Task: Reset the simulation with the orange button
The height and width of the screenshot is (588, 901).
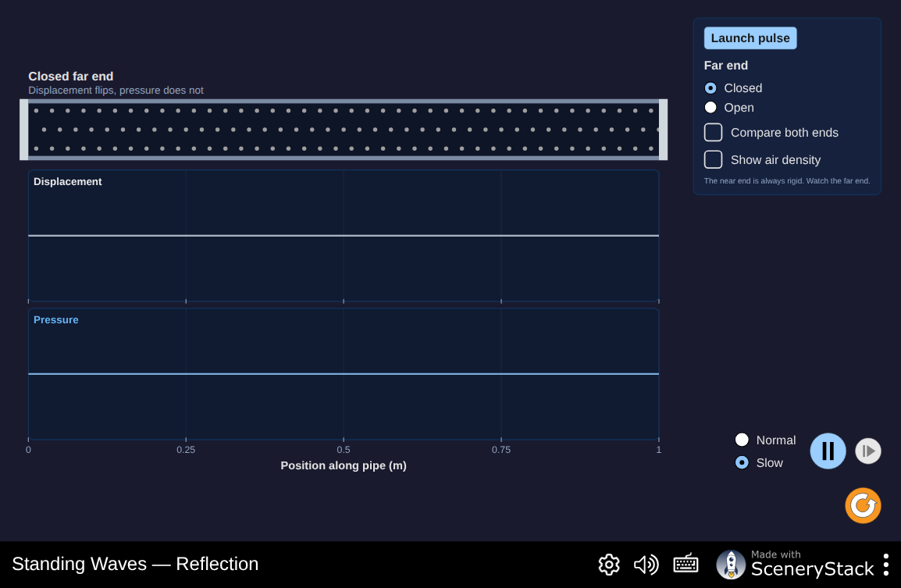Action: click(863, 506)
